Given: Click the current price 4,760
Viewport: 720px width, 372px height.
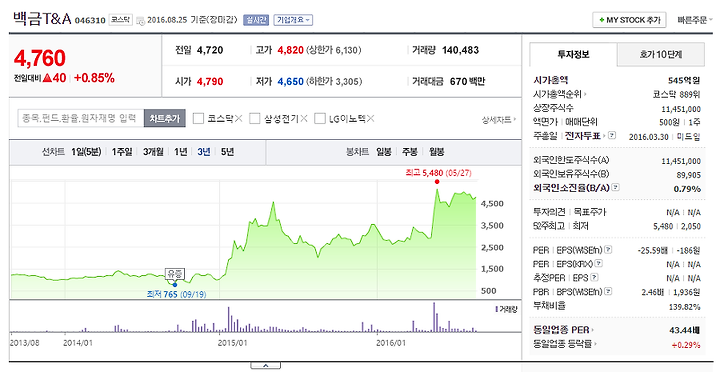Looking at the screenshot, I should [40, 58].
